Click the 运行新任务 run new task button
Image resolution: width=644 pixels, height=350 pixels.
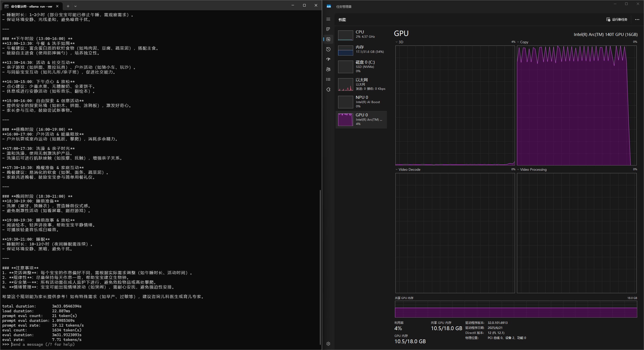click(617, 19)
